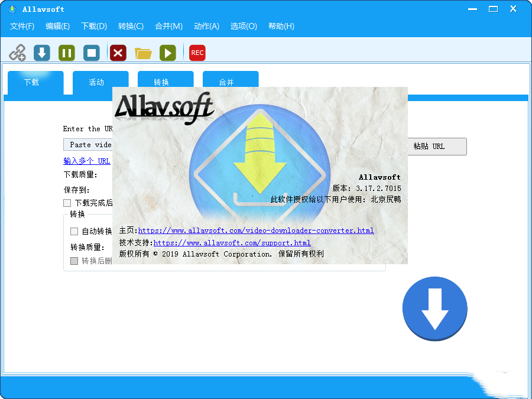This screenshot has height=399, width=532.
Task: Click the 粘贴 URL button
Action: point(437,147)
